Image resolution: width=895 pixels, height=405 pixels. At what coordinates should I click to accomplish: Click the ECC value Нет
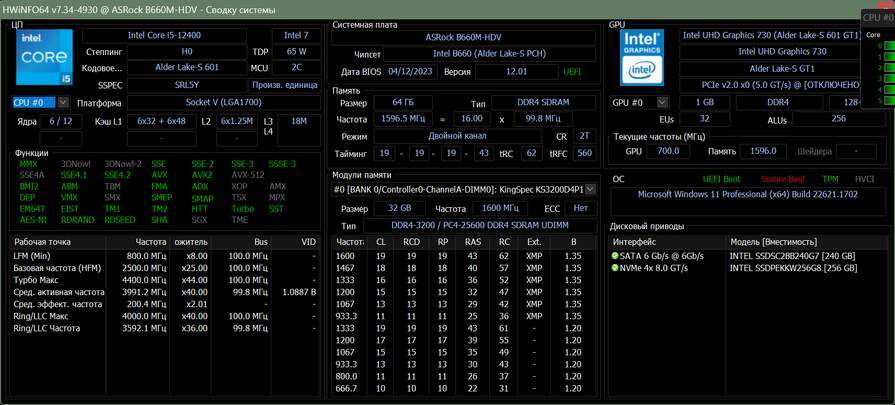(580, 208)
